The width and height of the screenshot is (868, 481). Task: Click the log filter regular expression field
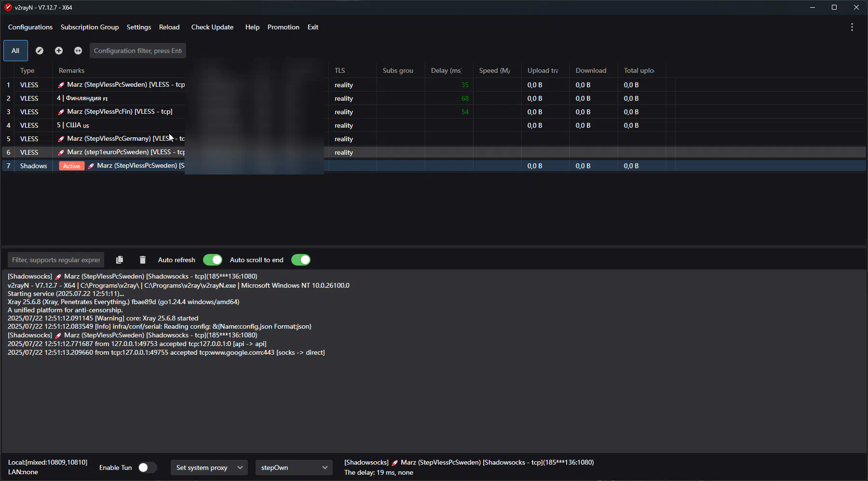click(56, 260)
